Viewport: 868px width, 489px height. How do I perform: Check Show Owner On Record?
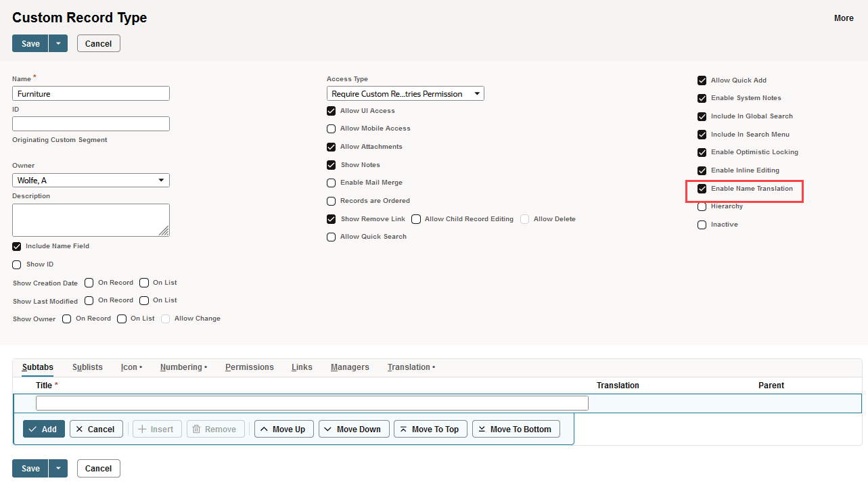tap(67, 319)
